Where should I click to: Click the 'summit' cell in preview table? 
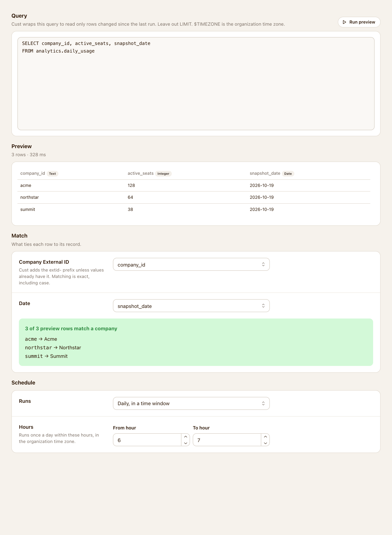[28, 209]
